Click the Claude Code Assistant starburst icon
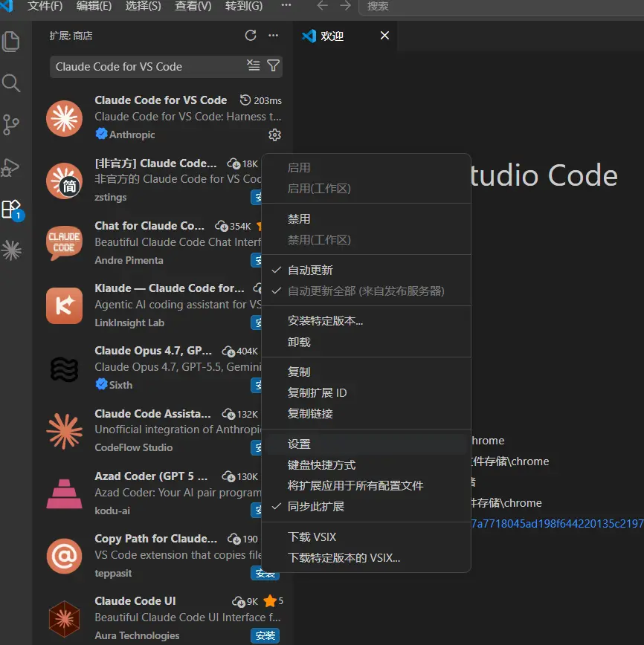The height and width of the screenshot is (645, 644). [x=64, y=431]
